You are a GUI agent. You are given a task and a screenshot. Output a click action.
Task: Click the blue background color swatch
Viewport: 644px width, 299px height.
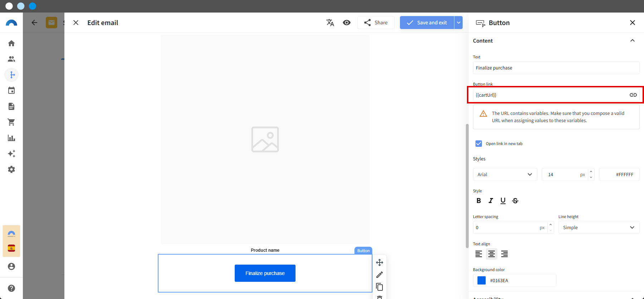point(482,280)
